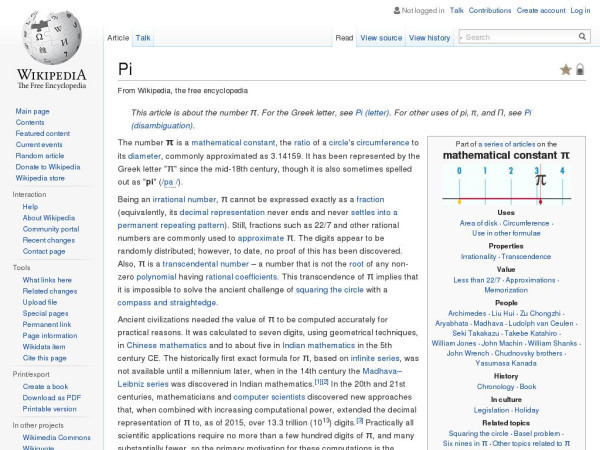This screenshot has width=600, height=450.
Task: Open Area of disk infobox link
Action: point(479,223)
